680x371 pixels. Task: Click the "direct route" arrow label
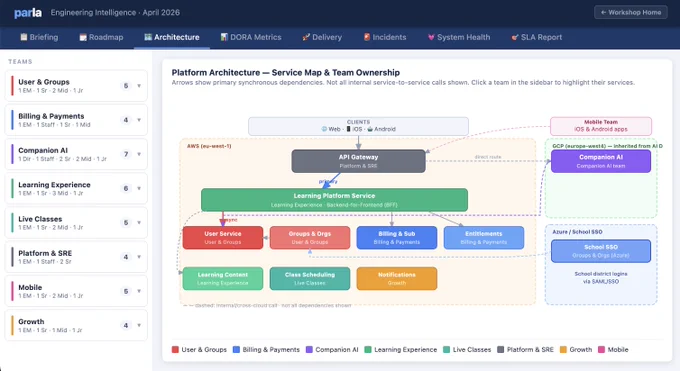coord(488,157)
